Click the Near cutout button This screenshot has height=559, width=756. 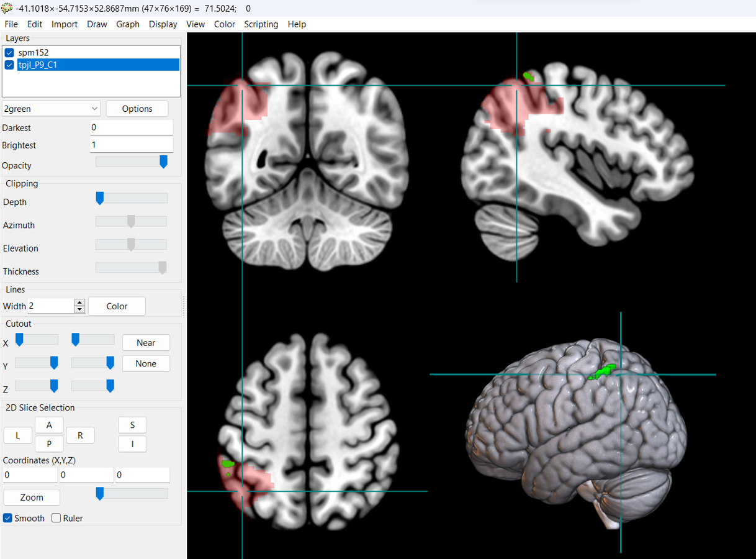click(x=146, y=343)
